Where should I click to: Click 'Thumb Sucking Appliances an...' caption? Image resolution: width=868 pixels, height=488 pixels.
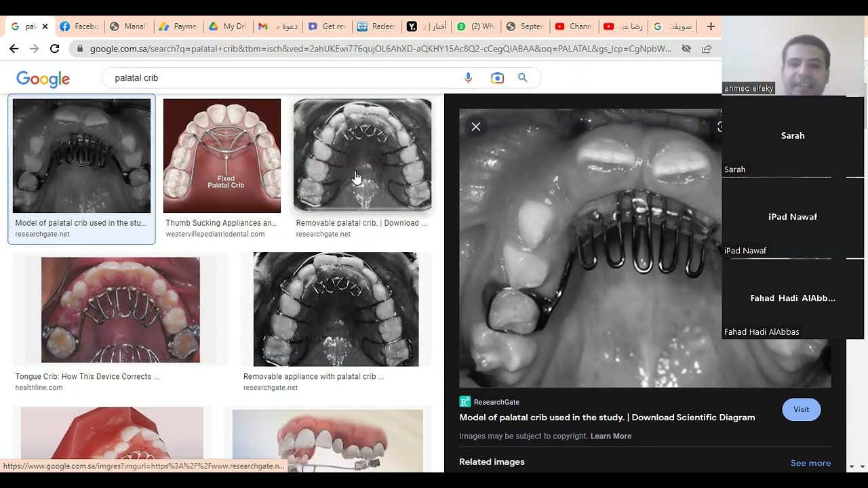221,223
